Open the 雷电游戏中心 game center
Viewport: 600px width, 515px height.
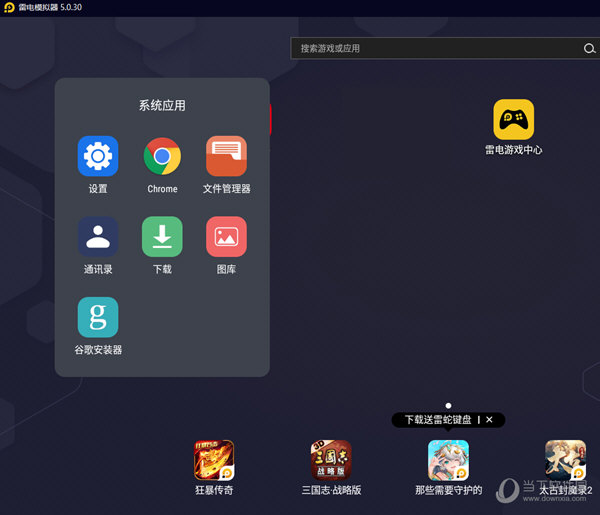514,119
